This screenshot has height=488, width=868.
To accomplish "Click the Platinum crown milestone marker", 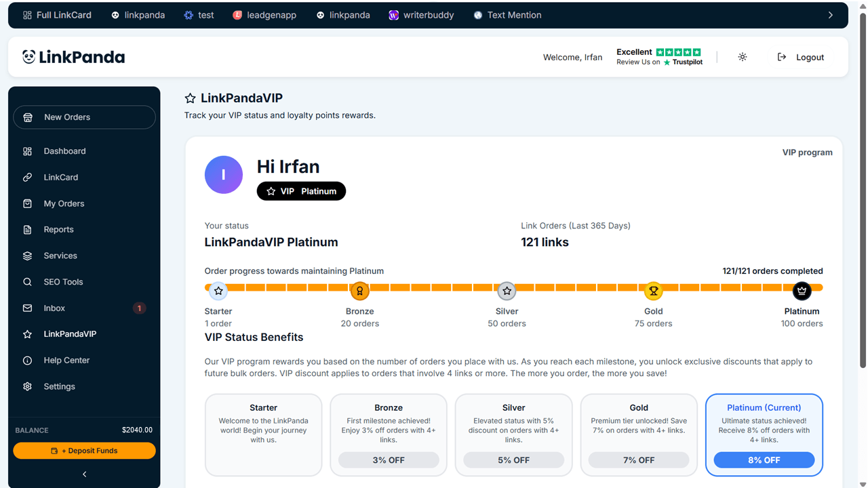I will 802,291.
